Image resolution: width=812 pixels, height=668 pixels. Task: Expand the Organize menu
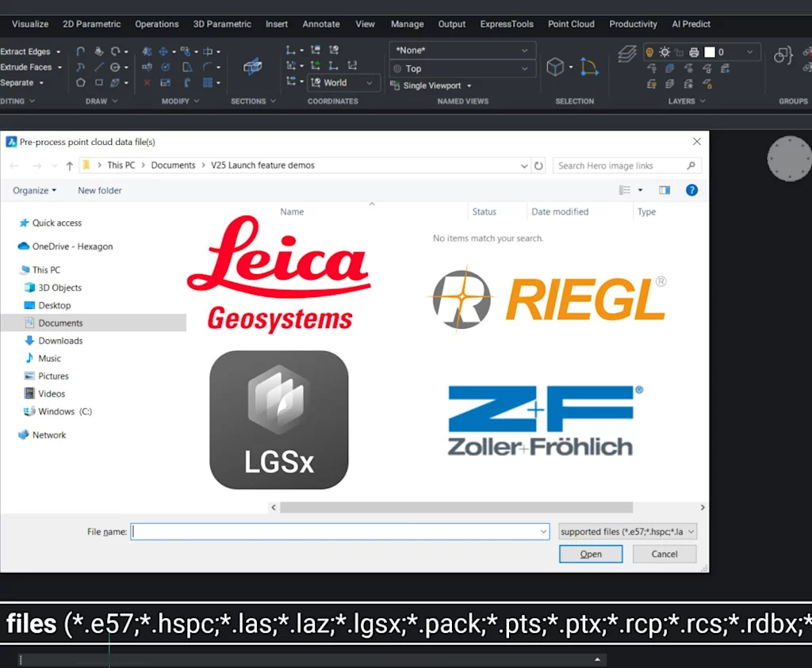click(35, 190)
